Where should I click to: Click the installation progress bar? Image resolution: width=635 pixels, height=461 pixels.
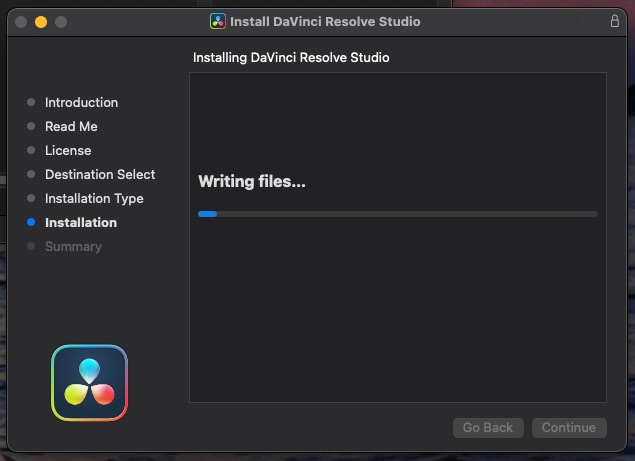tap(398, 214)
